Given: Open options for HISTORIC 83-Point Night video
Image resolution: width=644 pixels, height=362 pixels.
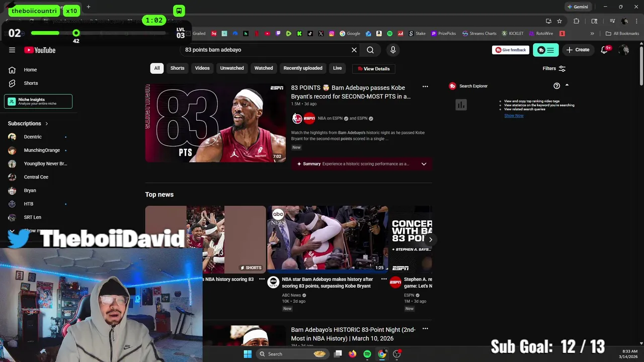Looking at the screenshot, I should coord(425,329).
